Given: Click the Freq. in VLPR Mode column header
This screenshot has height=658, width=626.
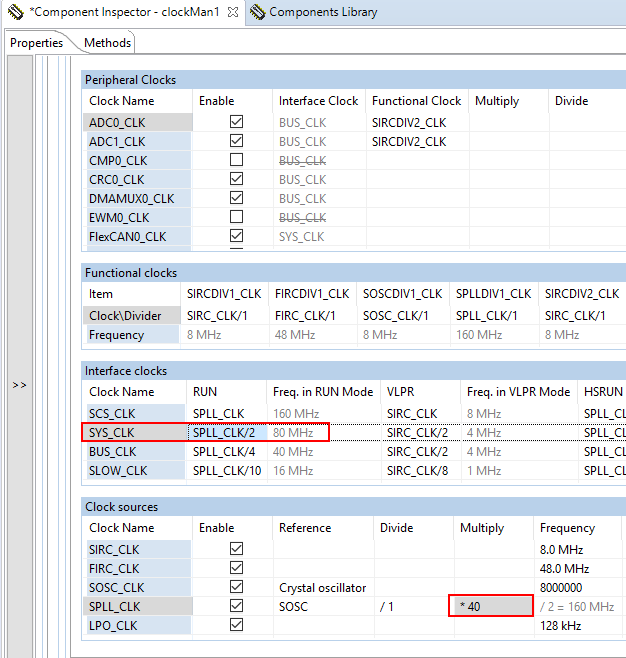Looking at the screenshot, I should (x=519, y=392).
